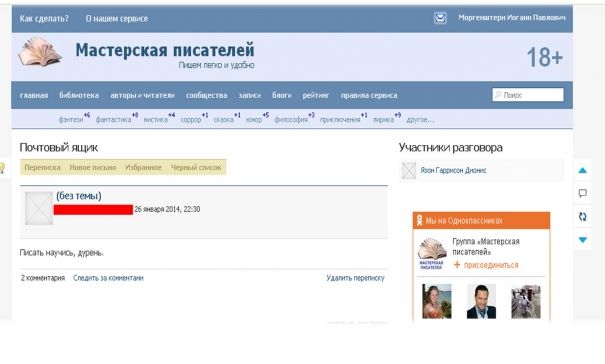Screen dimensions: 605x364
Task: Click the open book site logo
Action: coord(39,52)
